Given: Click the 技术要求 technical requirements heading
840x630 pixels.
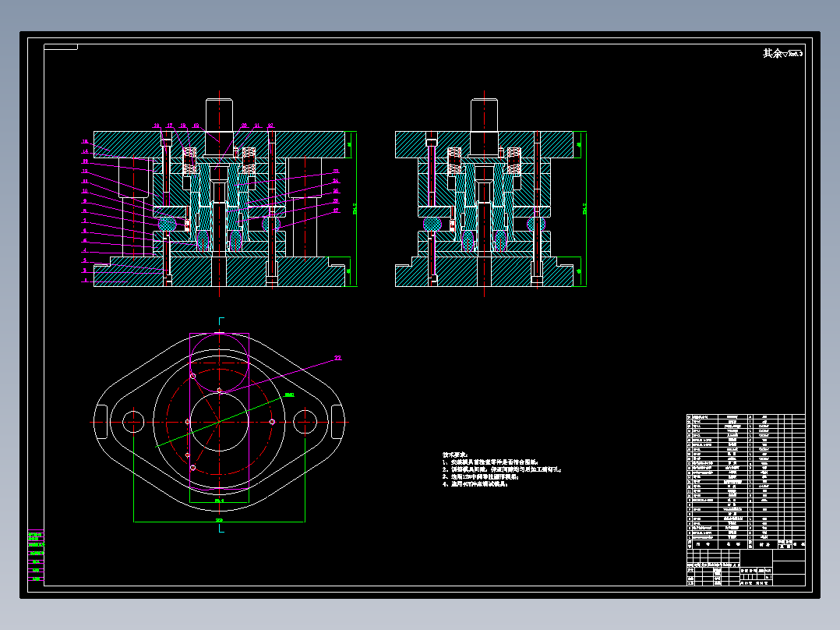Looking at the screenshot, I should point(455,455).
